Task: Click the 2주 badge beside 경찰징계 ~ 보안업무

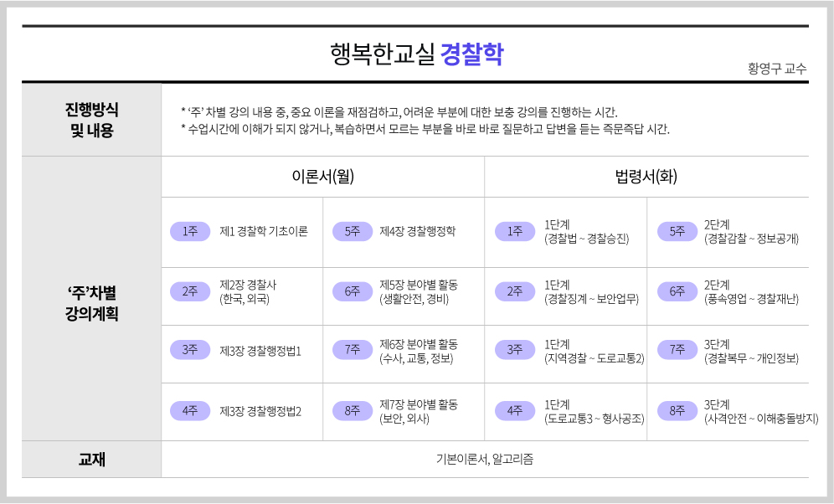Action: [515, 291]
